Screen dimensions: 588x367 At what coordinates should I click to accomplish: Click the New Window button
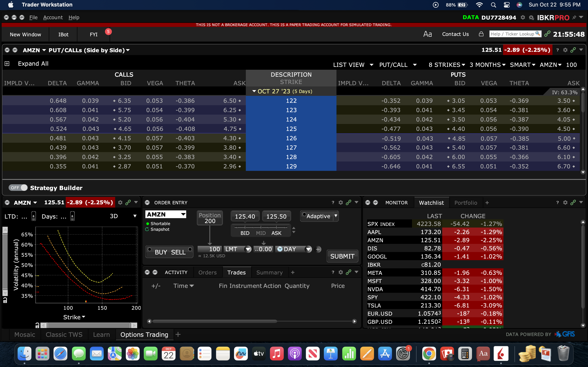26,34
